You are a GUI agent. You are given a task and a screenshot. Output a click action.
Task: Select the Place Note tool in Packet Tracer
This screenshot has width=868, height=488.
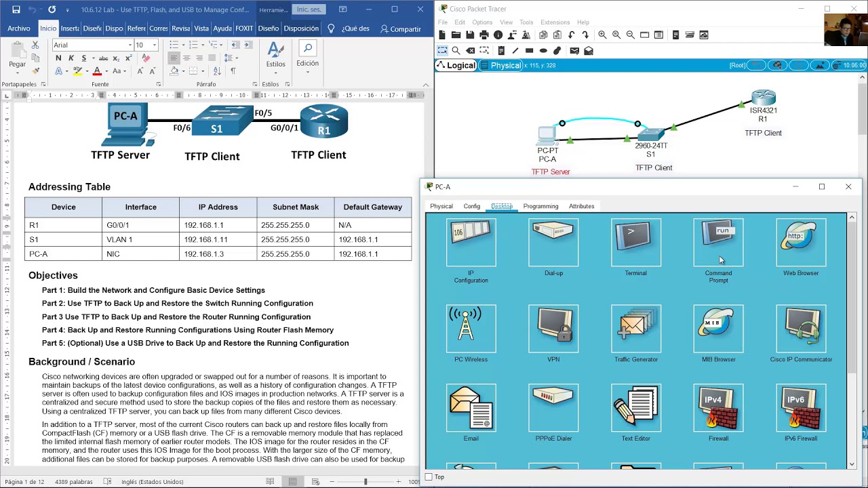501,51
